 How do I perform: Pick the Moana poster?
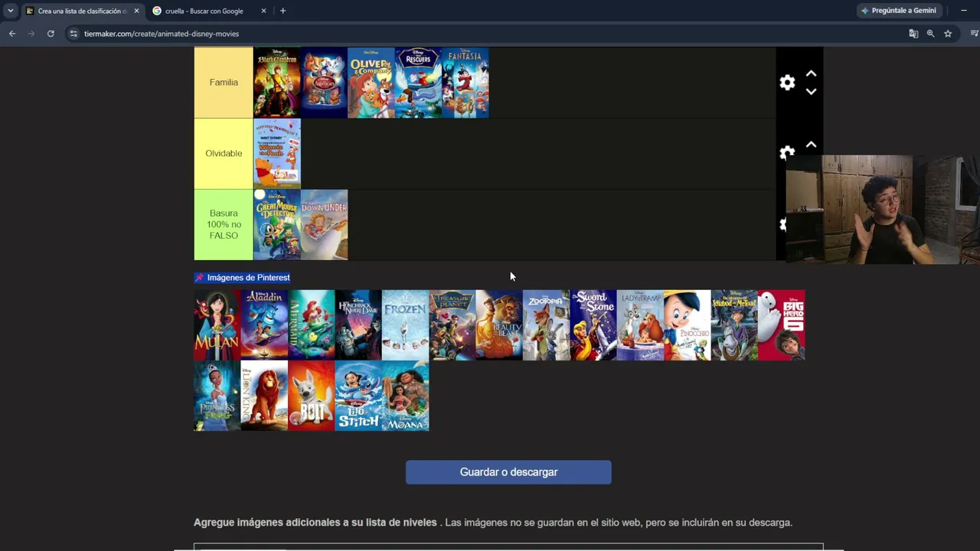(405, 396)
